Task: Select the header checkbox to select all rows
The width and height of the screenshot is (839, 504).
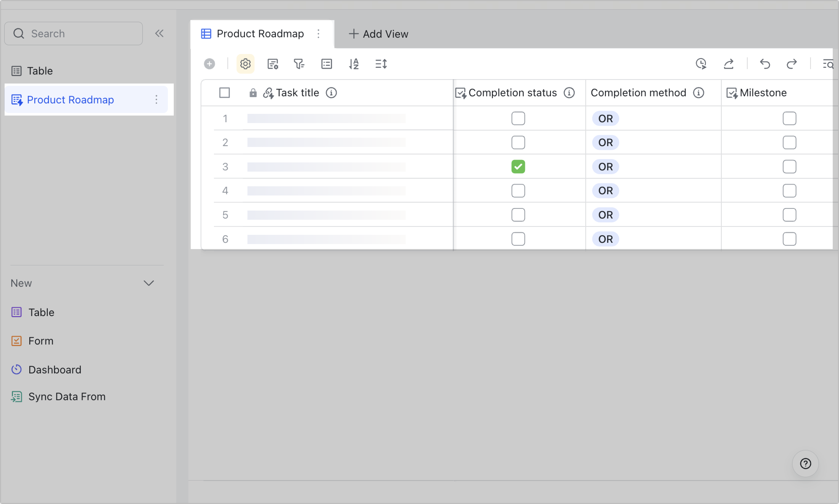Action: point(225,92)
